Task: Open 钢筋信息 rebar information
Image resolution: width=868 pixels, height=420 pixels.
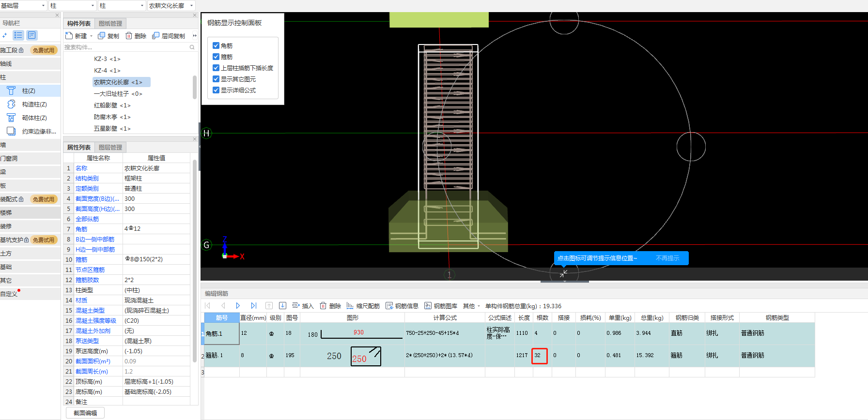Action: click(402, 306)
